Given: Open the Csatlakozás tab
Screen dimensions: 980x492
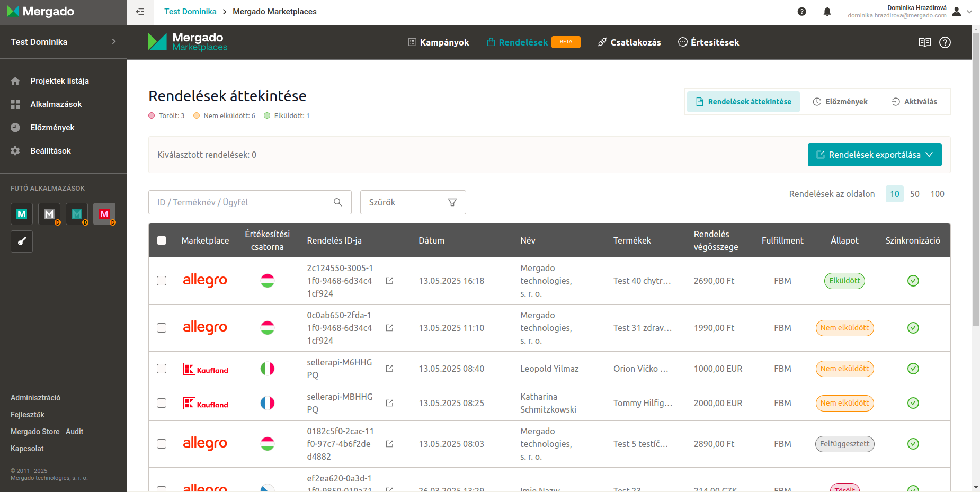Looking at the screenshot, I should [x=629, y=42].
